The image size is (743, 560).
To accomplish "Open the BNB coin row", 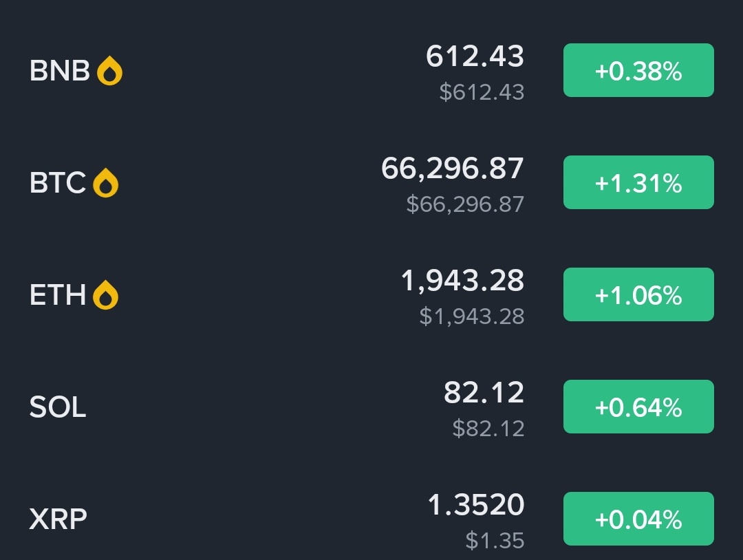I will (60, 71).
